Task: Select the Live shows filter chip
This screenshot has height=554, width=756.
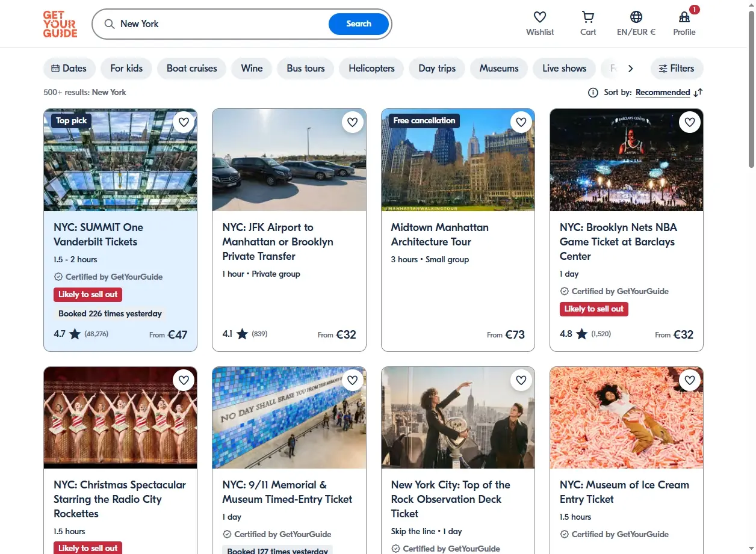Action: point(564,69)
